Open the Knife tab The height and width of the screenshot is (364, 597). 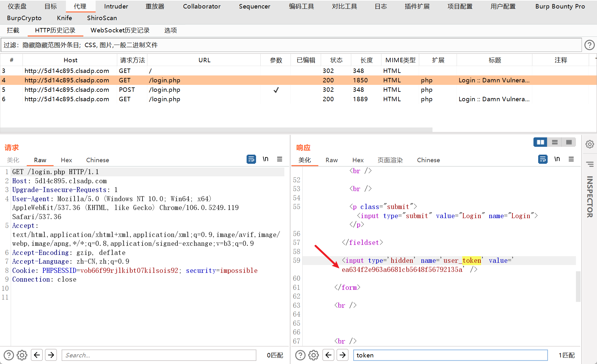click(64, 18)
